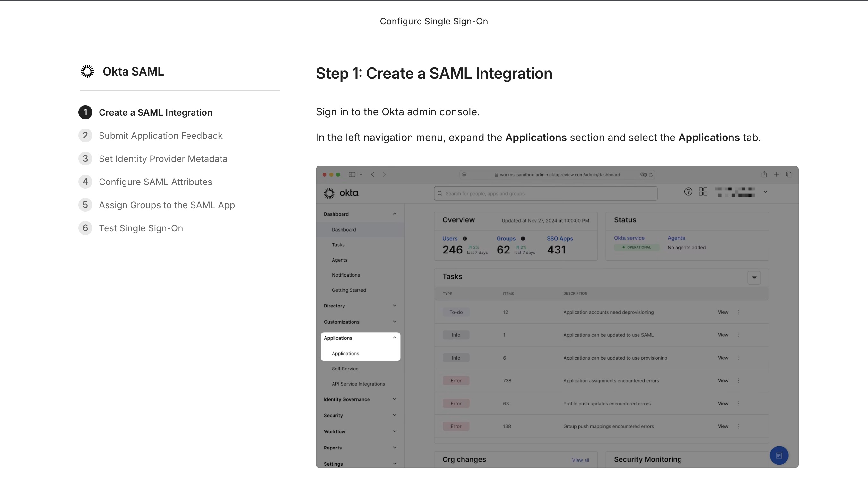Collapse the Applications section chevron
Viewport: 868px width, 489px height.
[395, 338]
